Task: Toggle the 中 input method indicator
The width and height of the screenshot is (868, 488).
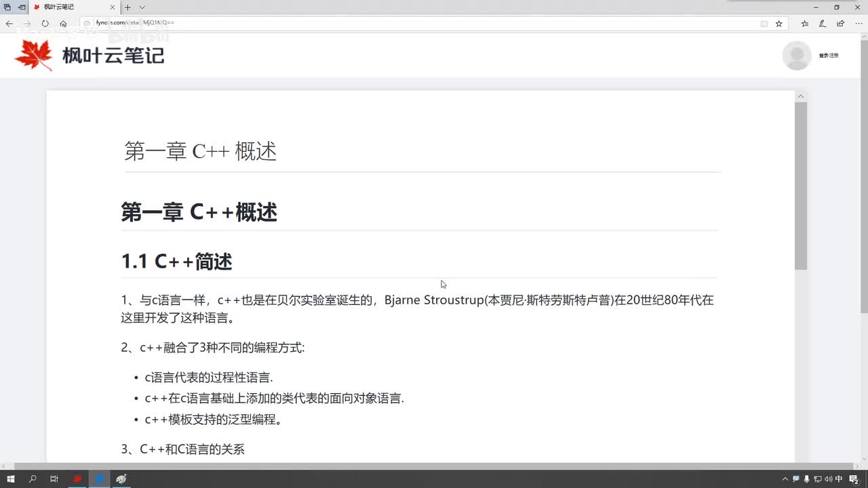Action: pyautogui.click(x=840, y=479)
